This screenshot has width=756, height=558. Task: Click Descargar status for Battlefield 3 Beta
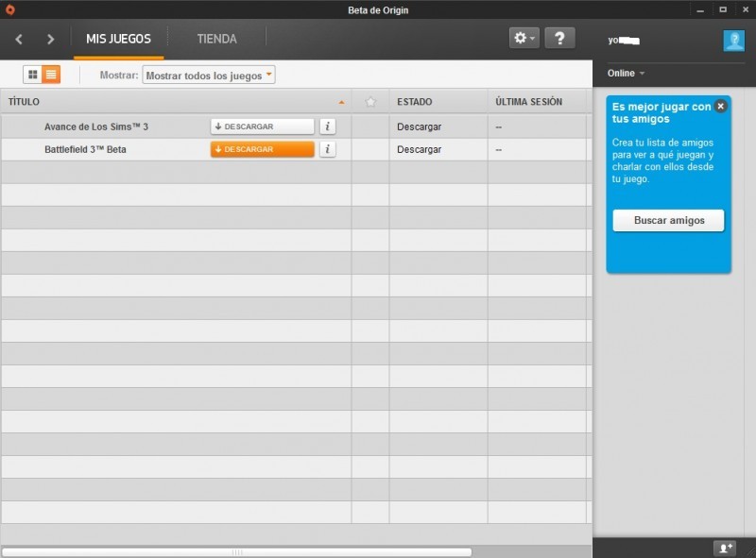tap(419, 149)
